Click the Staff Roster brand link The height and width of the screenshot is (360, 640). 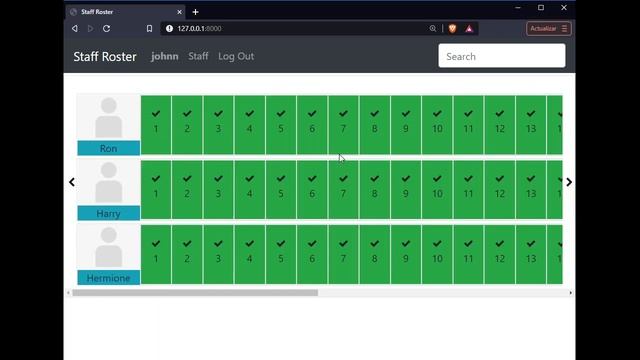coord(105,56)
